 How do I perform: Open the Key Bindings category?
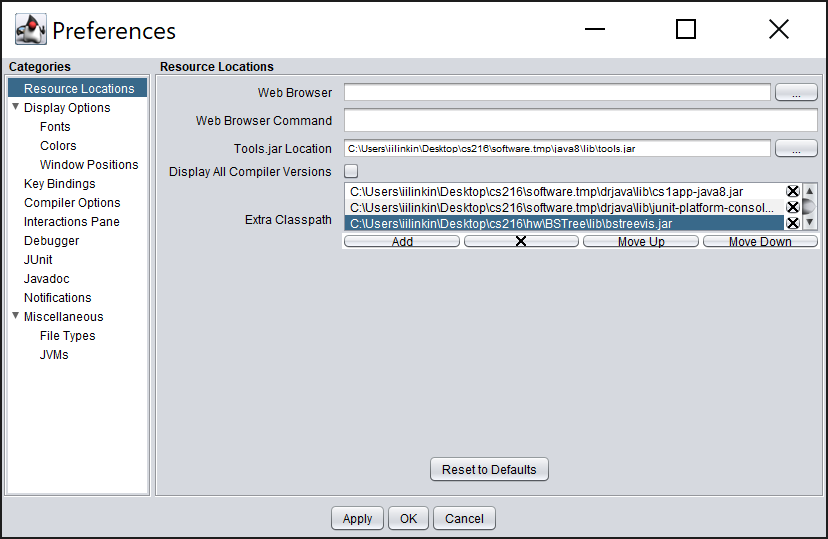pyautogui.click(x=60, y=184)
